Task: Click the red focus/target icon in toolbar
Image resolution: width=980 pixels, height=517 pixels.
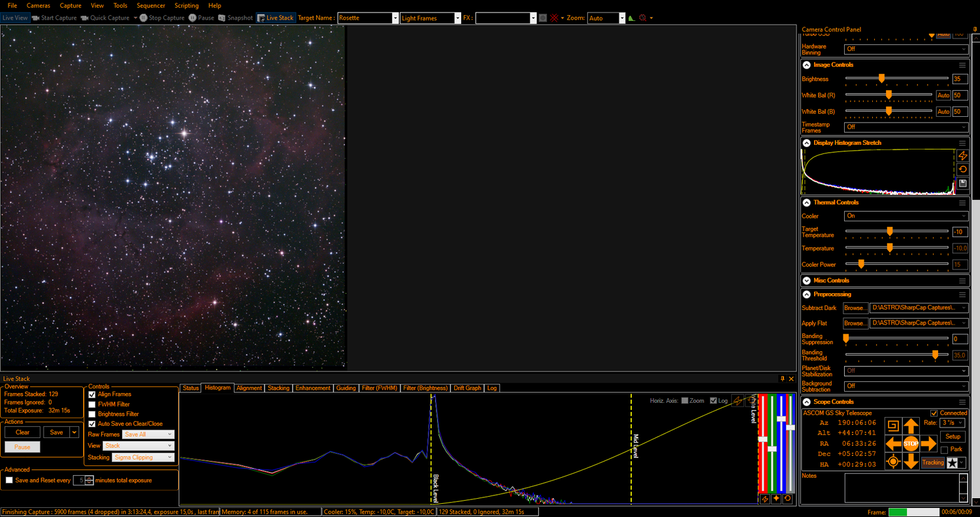Action: pos(643,18)
